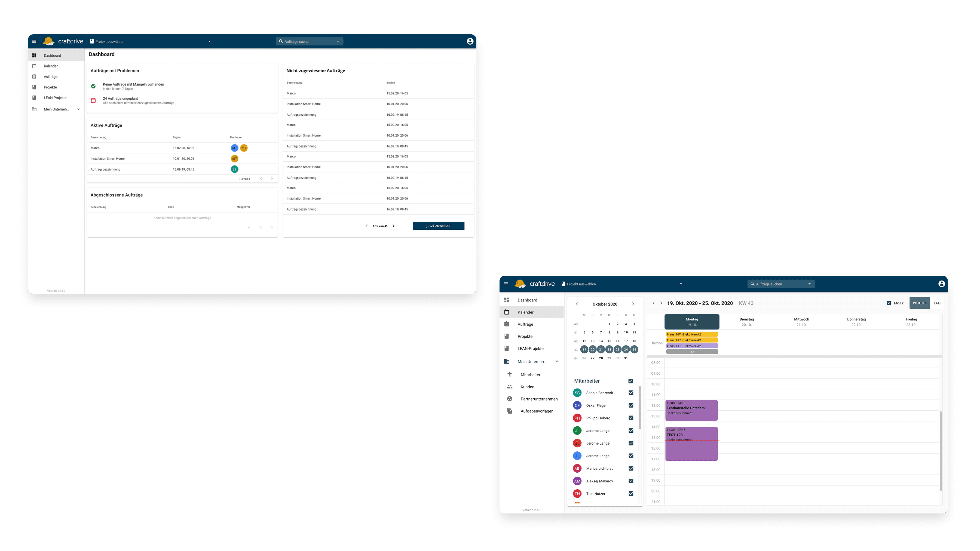Viewport: 980px width, 551px height.
Task: Click the Jetzt zuweisen button
Action: point(438,226)
